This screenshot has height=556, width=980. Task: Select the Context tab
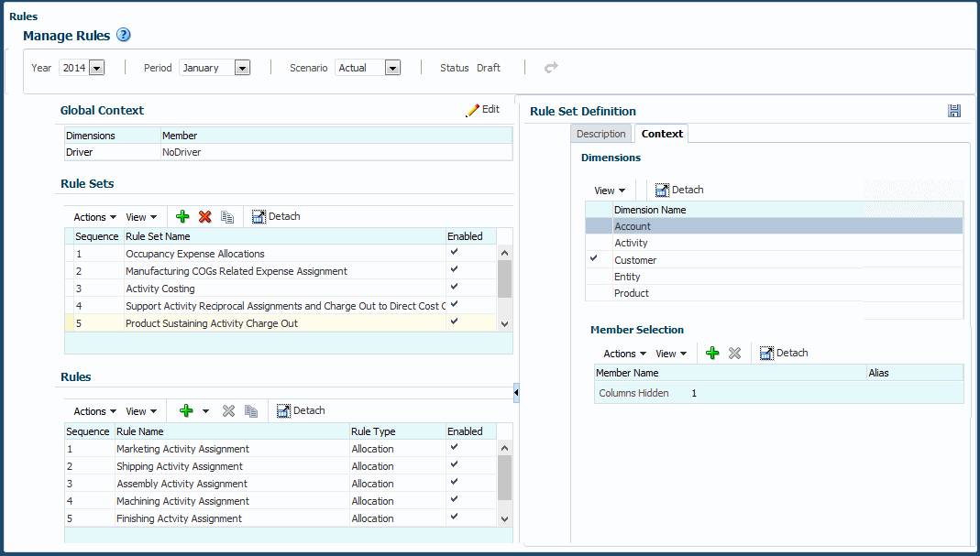(662, 134)
